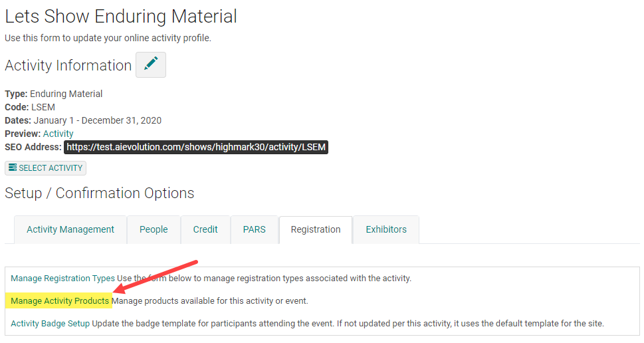Viewport: 644px width, 343px height.
Task: Open the Activity Badge Setup link
Action: (51, 324)
